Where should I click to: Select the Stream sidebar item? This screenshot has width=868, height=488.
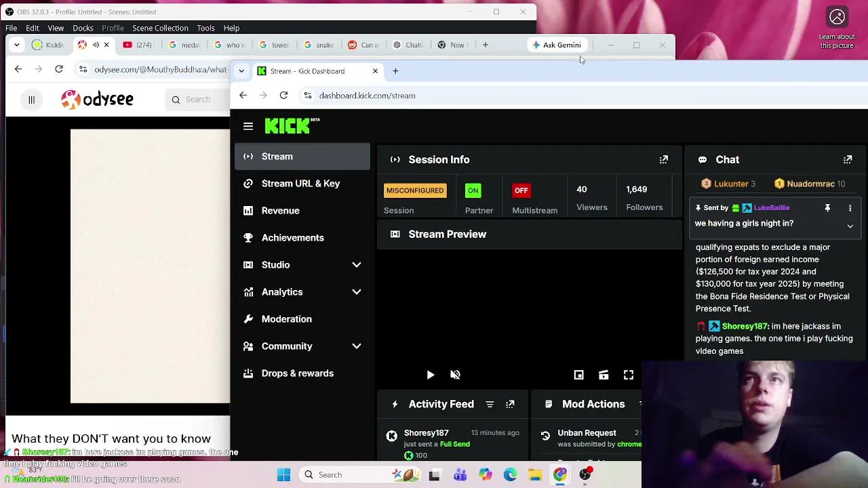point(302,157)
